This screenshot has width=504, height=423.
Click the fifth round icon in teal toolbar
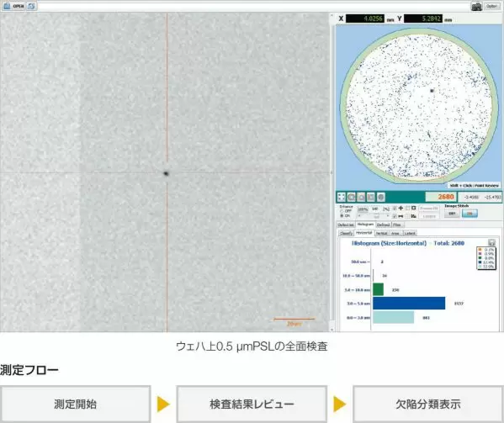click(x=381, y=197)
